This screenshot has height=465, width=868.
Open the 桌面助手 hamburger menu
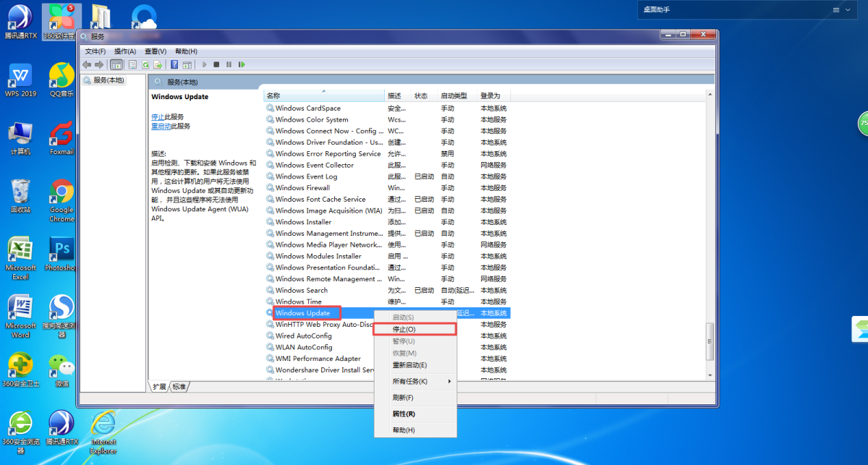click(x=837, y=10)
